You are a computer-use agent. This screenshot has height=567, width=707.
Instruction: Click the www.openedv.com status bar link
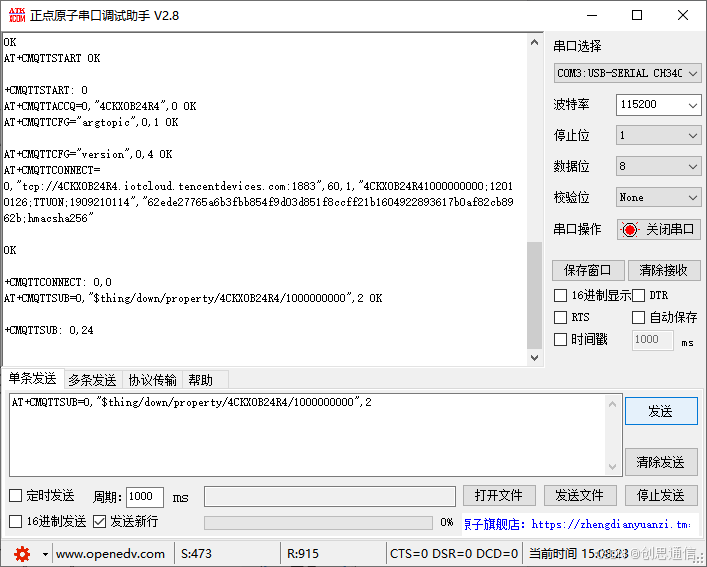pyautogui.click(x=110, y=553)
